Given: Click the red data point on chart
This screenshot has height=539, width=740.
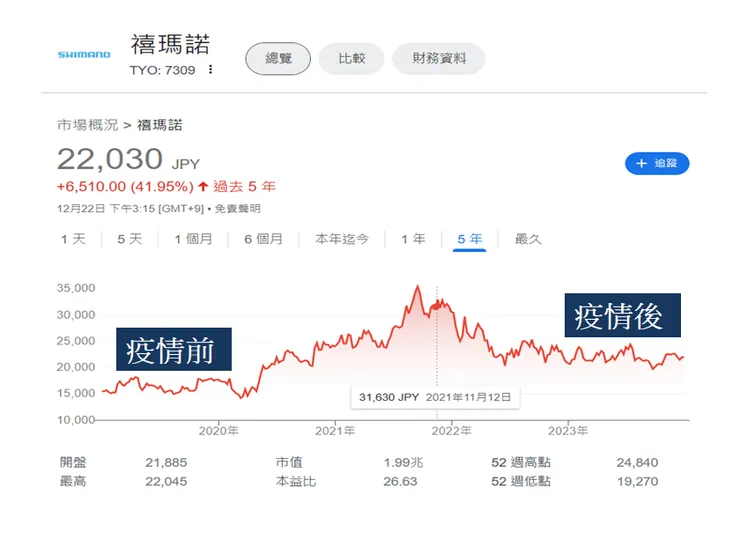Looking at the screenshot, I should [x=437, y=306].
